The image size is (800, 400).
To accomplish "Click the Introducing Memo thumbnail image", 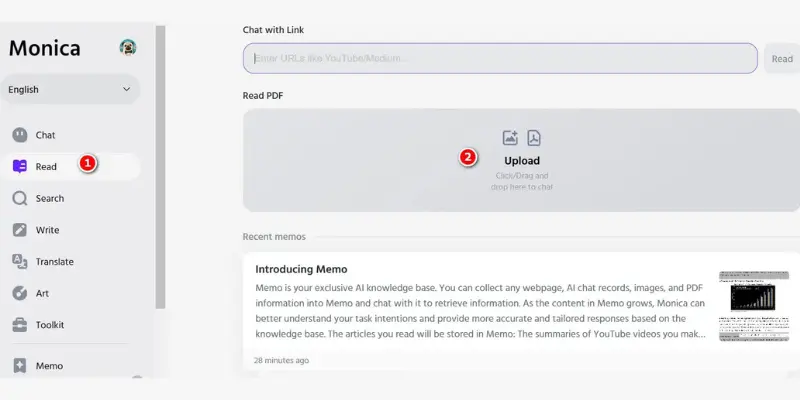I will [x=754, y=306].
